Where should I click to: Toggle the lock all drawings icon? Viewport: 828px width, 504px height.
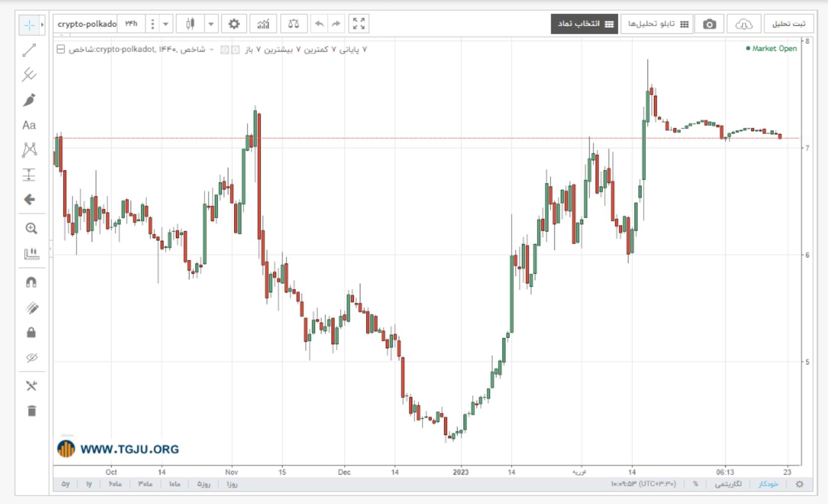click(31, 333)
